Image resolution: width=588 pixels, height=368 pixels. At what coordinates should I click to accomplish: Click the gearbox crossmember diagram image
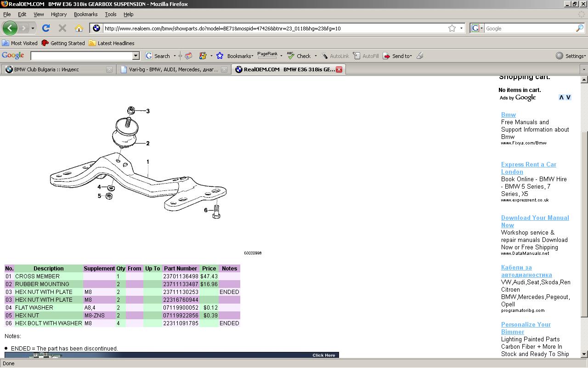pos(138,162)
